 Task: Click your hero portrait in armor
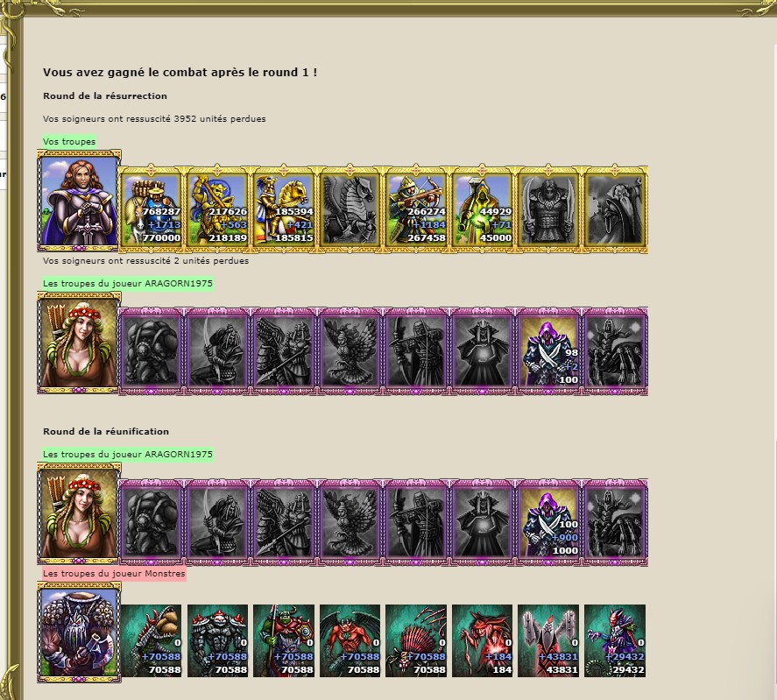click(80, 201)
